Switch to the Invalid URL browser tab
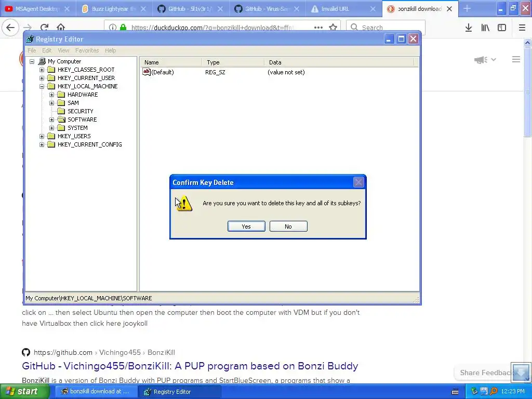 [x=343, y=9]
